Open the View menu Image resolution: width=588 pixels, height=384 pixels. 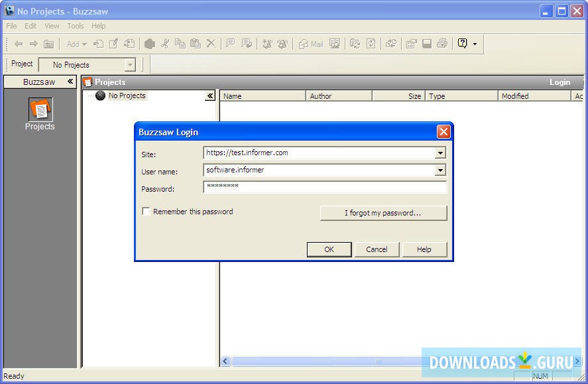tap(52, 26)
